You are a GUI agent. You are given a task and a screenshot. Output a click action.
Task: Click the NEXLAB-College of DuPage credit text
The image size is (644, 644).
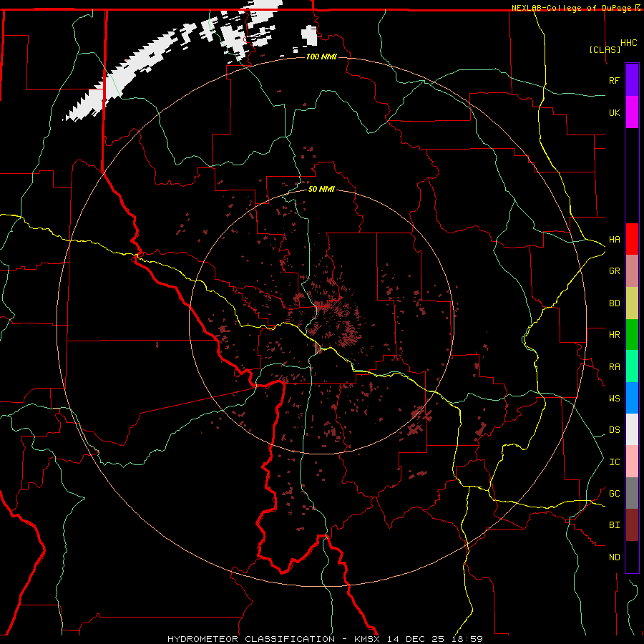571,8
